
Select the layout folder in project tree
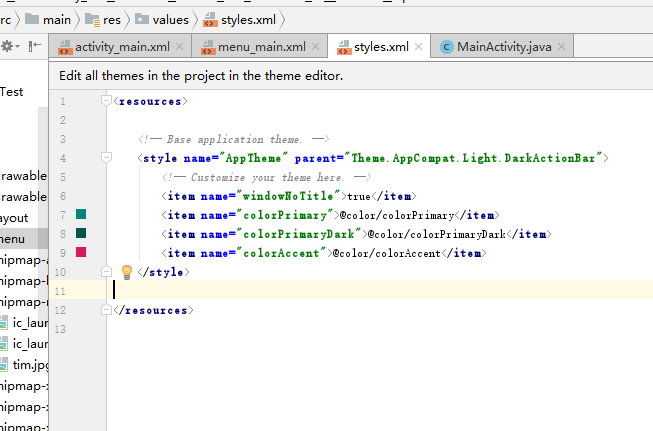coord(14,218)
